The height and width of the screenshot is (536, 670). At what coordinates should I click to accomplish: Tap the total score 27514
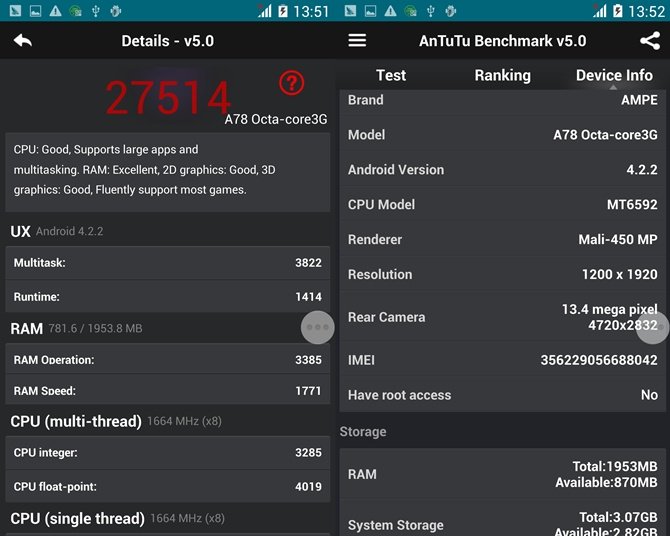(168, 97)
